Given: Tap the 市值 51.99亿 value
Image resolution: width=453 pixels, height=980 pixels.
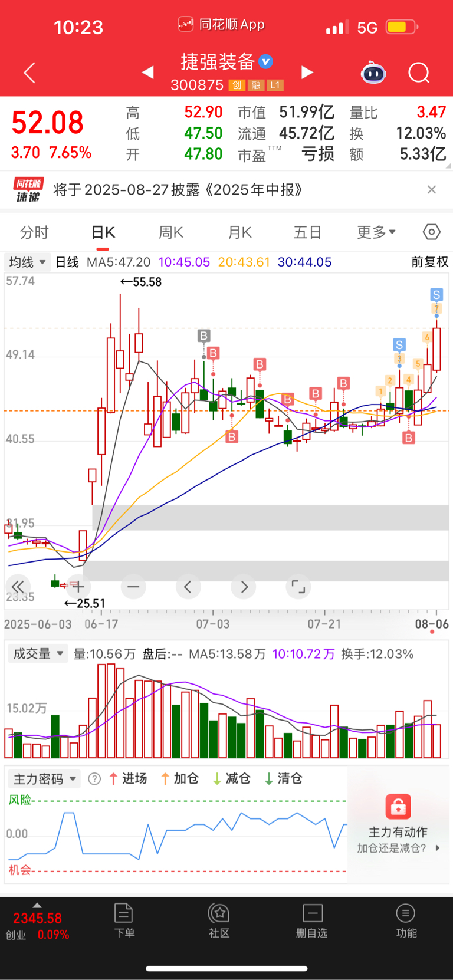Looking at the screenshot, I should pos(306,112).
